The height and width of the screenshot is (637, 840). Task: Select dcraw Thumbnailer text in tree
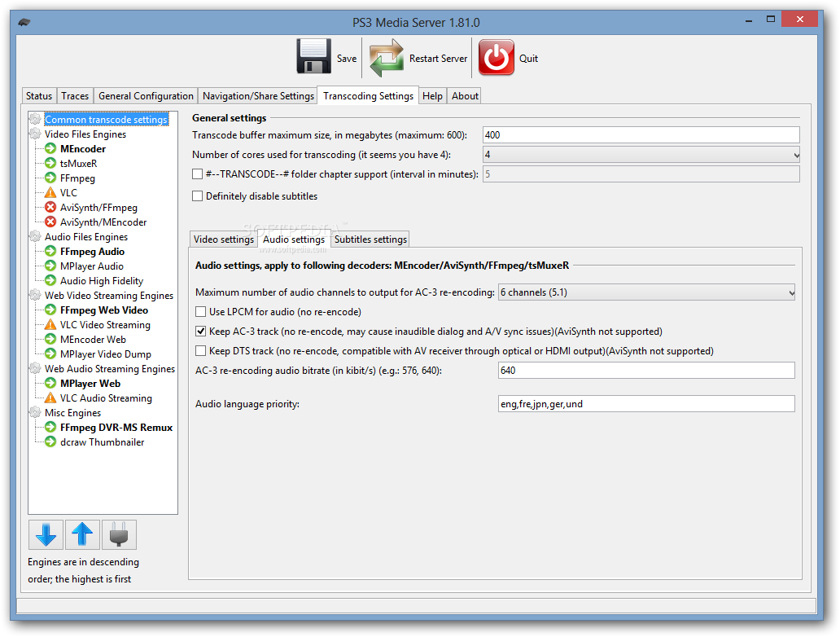click(102, 442)
